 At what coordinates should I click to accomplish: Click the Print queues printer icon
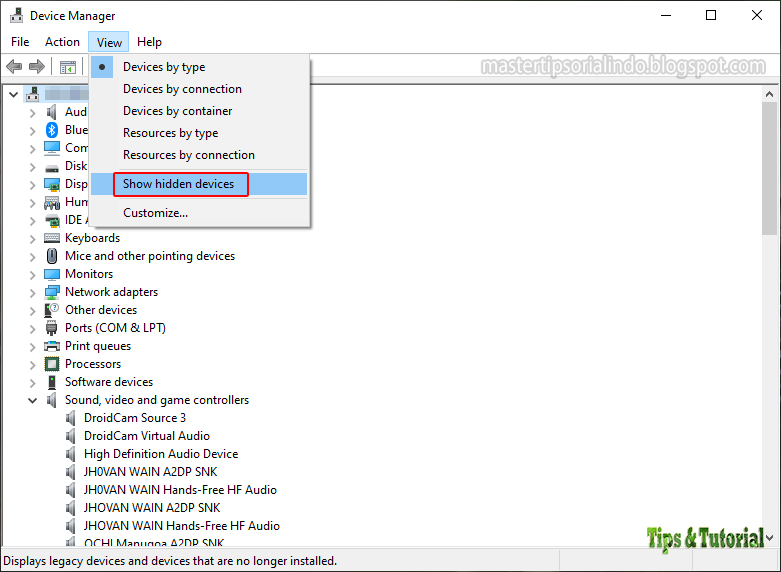(x=52, y=346)
